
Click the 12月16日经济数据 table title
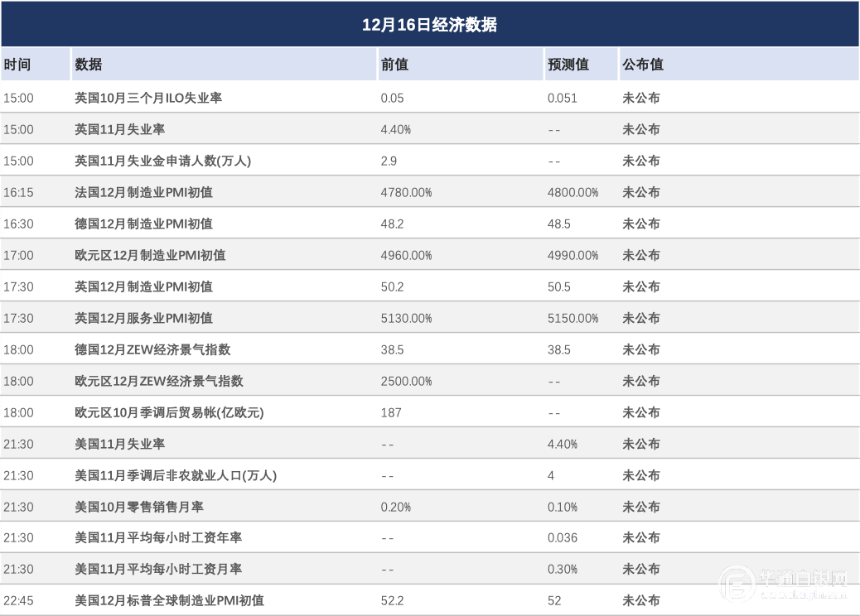coord(429,25)
